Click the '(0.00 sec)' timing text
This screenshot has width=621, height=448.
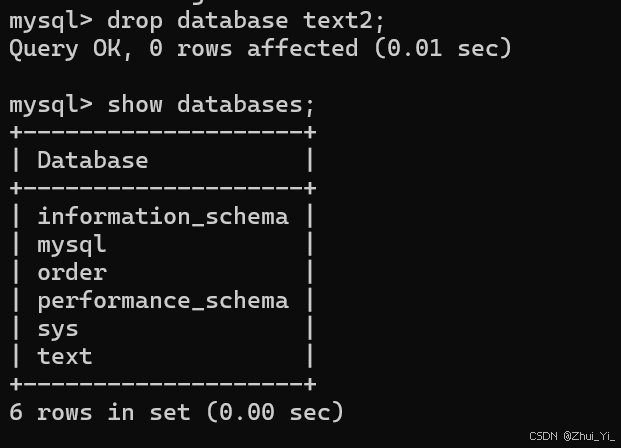[275, 412]
